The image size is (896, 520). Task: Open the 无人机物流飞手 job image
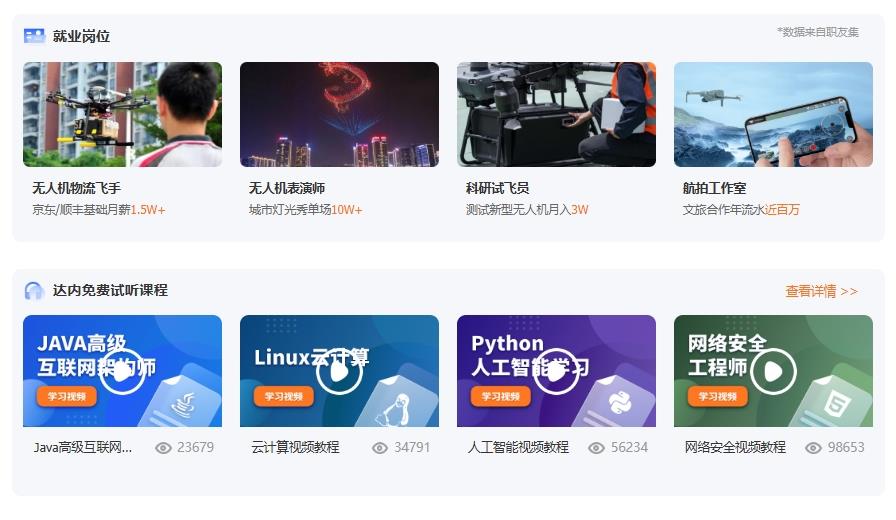coord(122,114)
